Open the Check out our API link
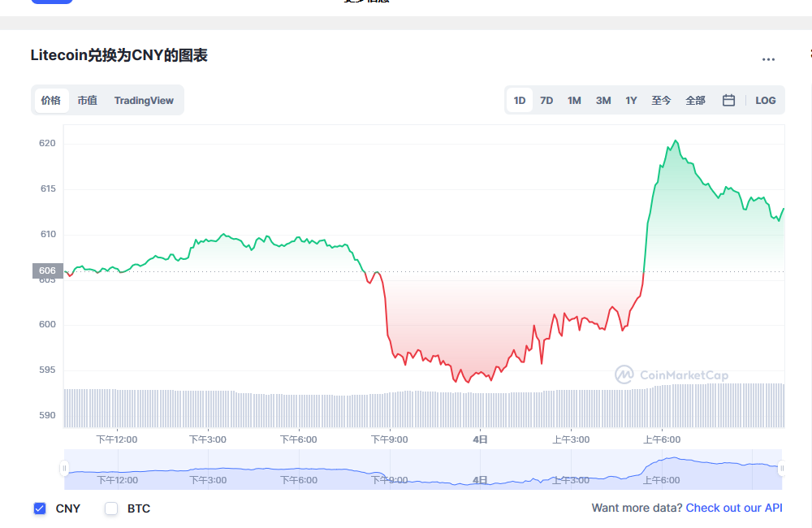This screenshot has width=812, height=528. coord(734,508)
